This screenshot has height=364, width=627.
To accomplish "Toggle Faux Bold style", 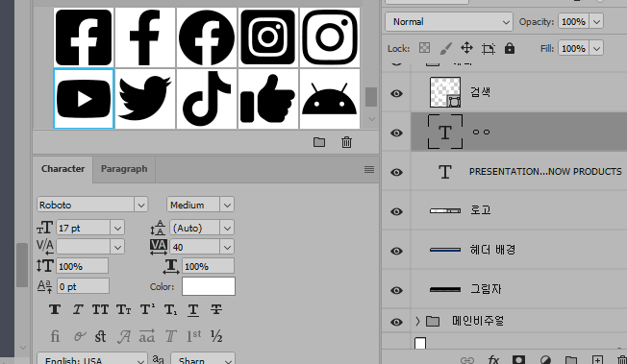I will pos(55,309).
